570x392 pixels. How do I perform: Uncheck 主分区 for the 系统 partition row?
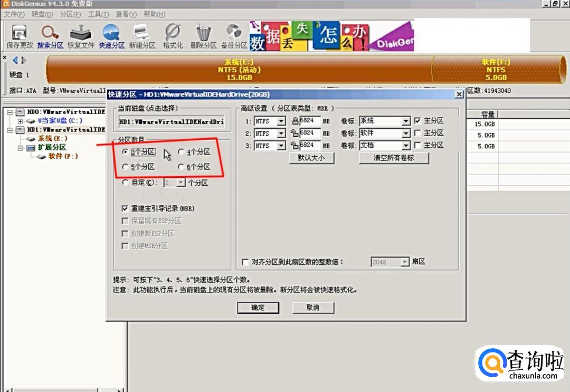pos(417,121)
